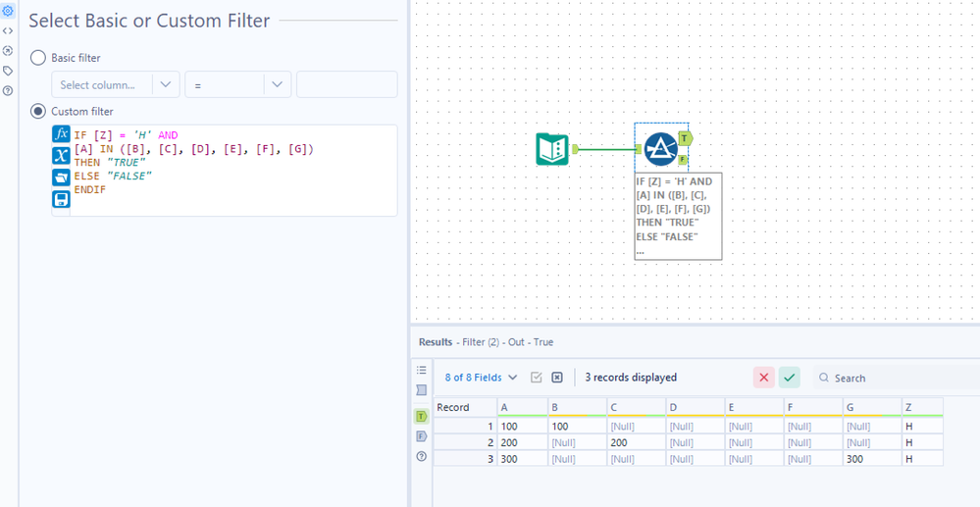
Task: Select cell A value 300 in record 3
Action: click(523, 459)
